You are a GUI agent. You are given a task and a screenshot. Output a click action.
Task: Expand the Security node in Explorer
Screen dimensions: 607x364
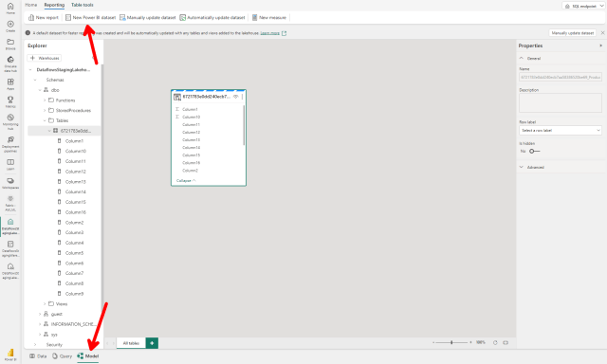(35, 345)
